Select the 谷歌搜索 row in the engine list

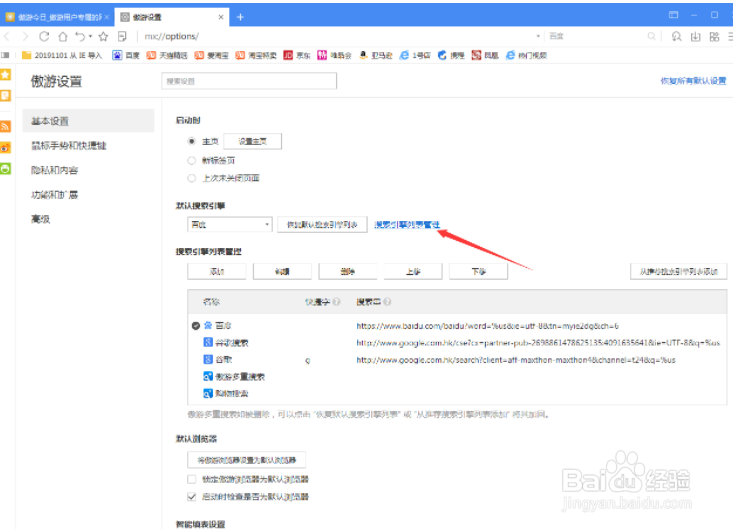pyautogui.click(x=457, y=343)
